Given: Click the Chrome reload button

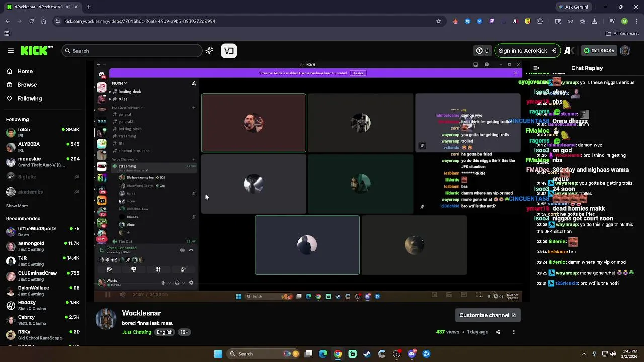Looking at the screenshot, I should pyautogui.click(x=31, y=21).
